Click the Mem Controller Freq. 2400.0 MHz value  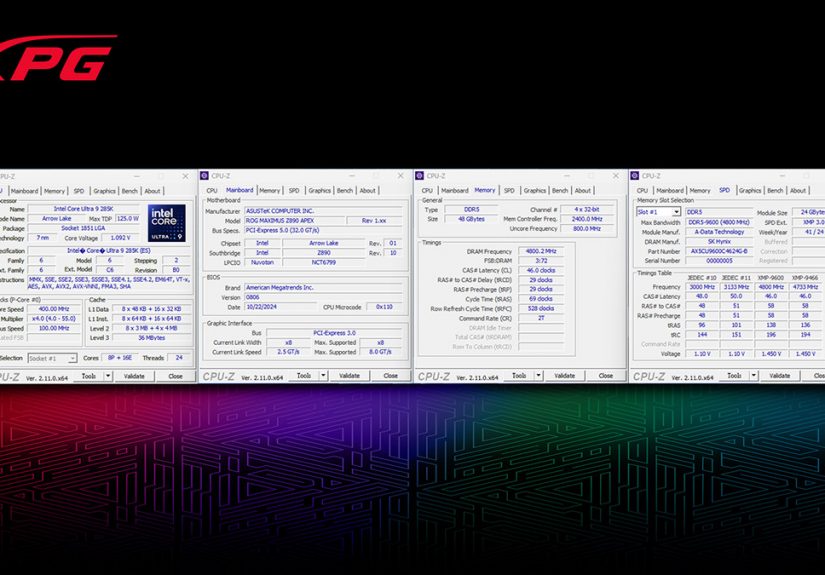coord(587,219)
